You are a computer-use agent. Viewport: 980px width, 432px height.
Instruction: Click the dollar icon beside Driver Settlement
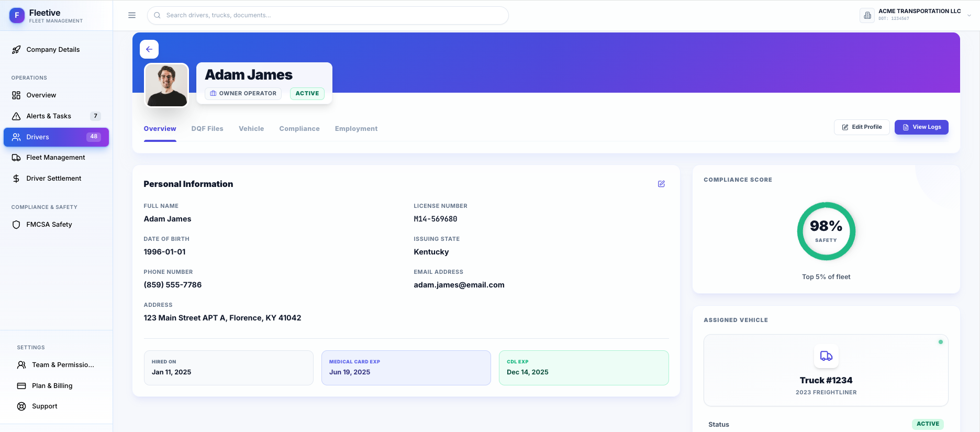pyautogui.click(x=16, y=179)
